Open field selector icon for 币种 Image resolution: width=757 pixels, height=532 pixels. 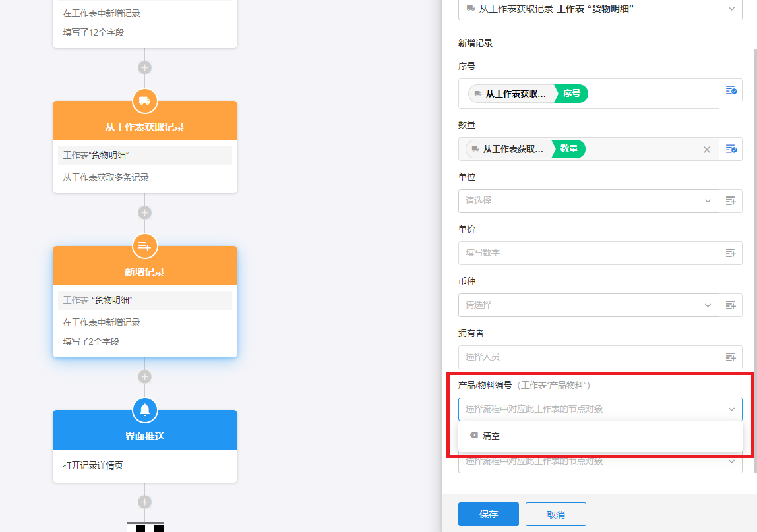point(731,305)
